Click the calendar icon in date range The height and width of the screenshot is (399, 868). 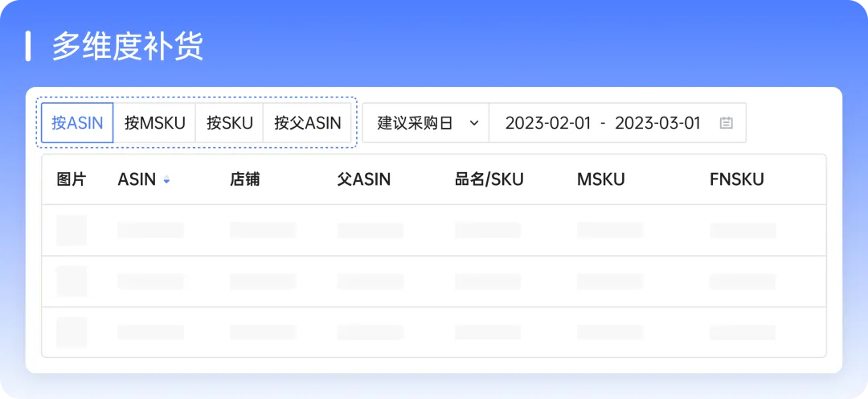(x=727, y=122)
